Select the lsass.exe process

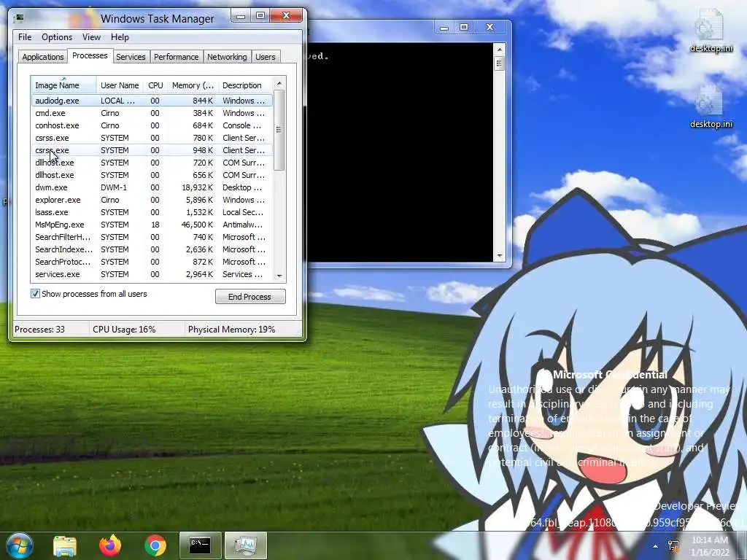[152, 212]
